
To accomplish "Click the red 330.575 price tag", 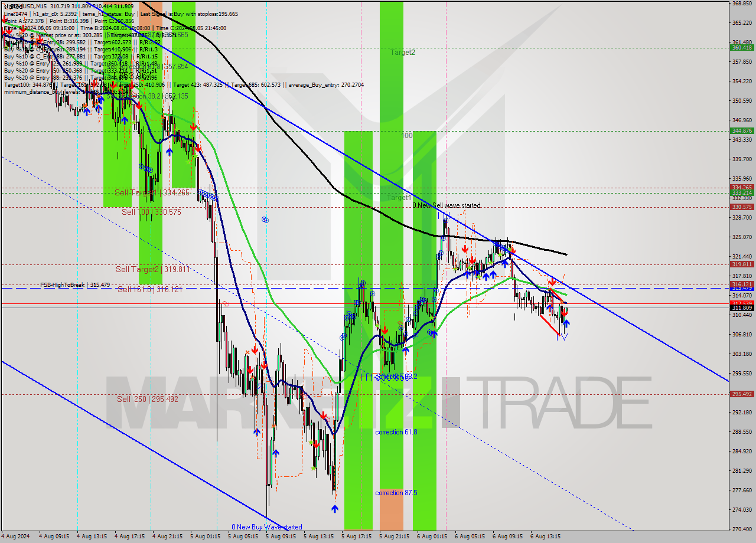I will pyautogui.click(x=742, y=207).
